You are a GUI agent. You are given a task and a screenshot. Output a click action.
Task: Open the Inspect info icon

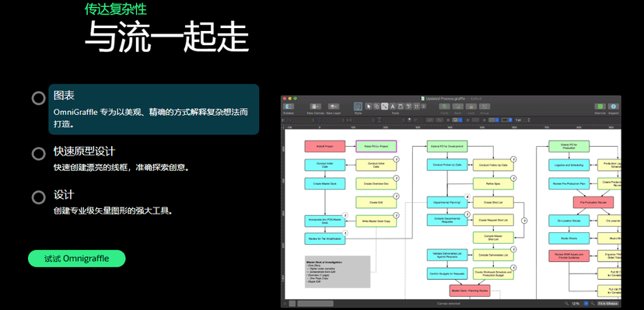[x=613, y=106]
